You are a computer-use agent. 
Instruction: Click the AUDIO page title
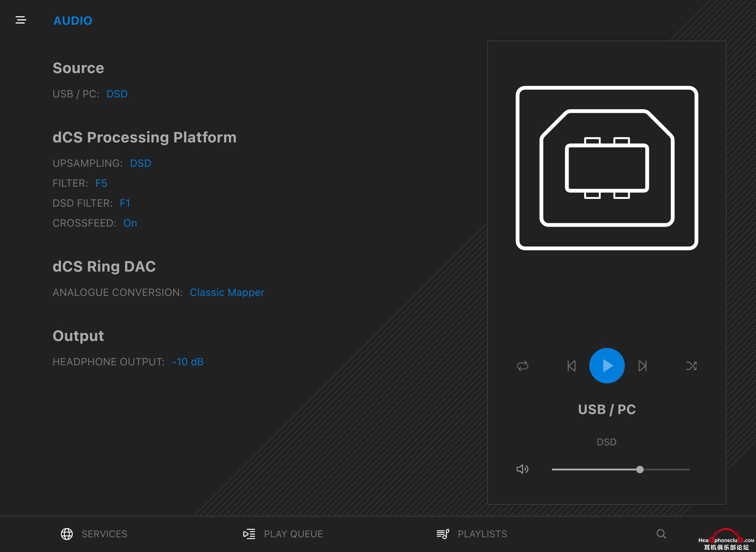point(73,21)
